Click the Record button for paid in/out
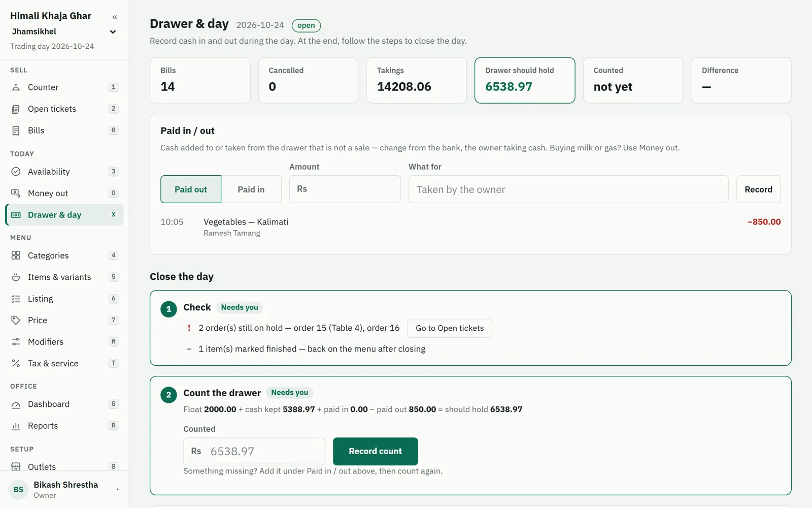Viewport: 812px width, 508px height. 758,189
